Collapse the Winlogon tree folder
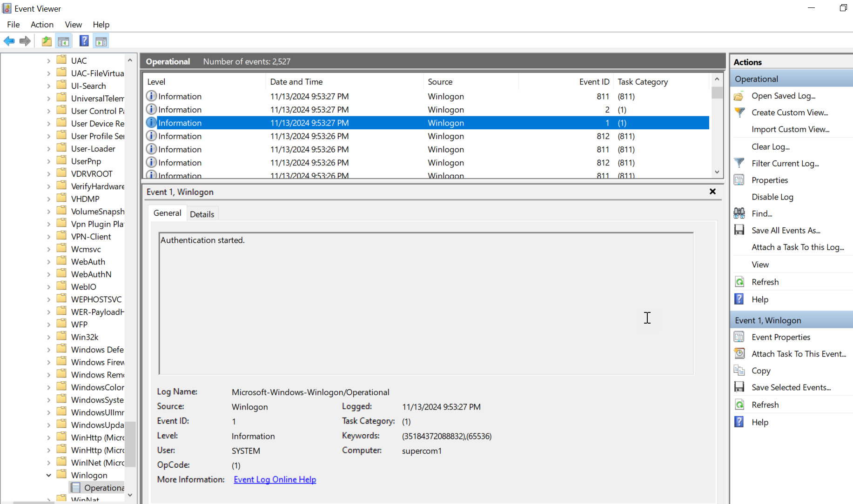This screenshot has width=853, height=504. click(x=49, y=475)
